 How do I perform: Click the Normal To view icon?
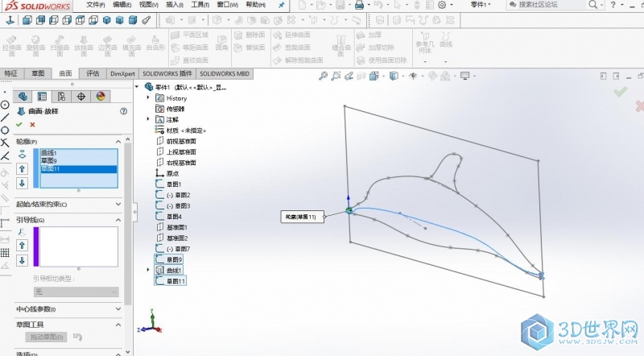tap(10, 19)
